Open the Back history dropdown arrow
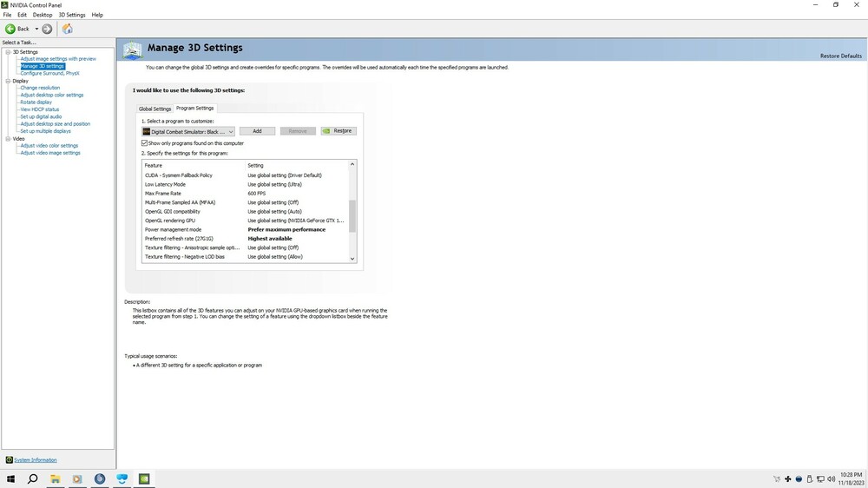The height and width of the screenshot is (488, 868). click(36, 29)
